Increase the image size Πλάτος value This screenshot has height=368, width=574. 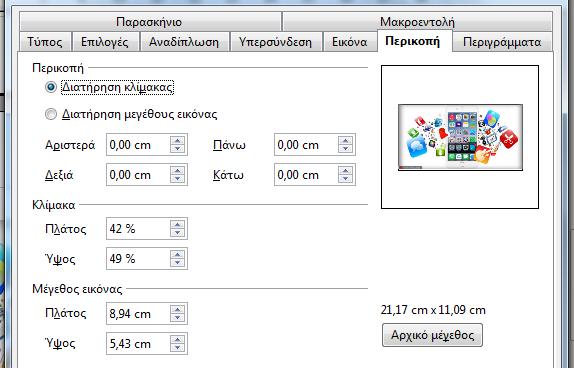178,309
